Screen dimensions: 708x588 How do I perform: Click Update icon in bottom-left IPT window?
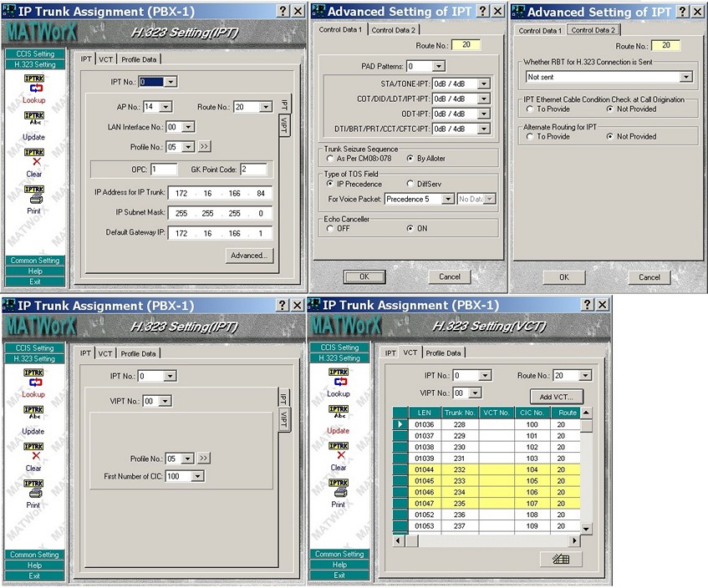(x=34, y=413)
